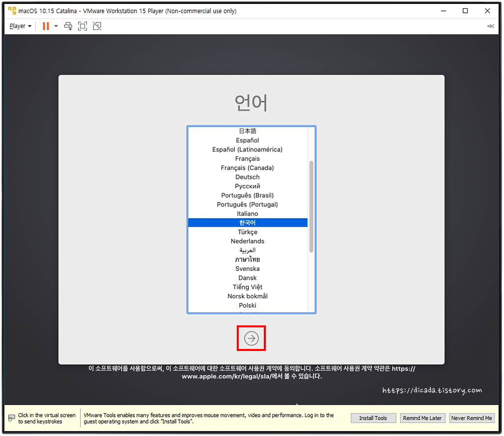Click the continue arrow button below the list
Viewport: 504px width, 436px height.
tap(251, 338)
